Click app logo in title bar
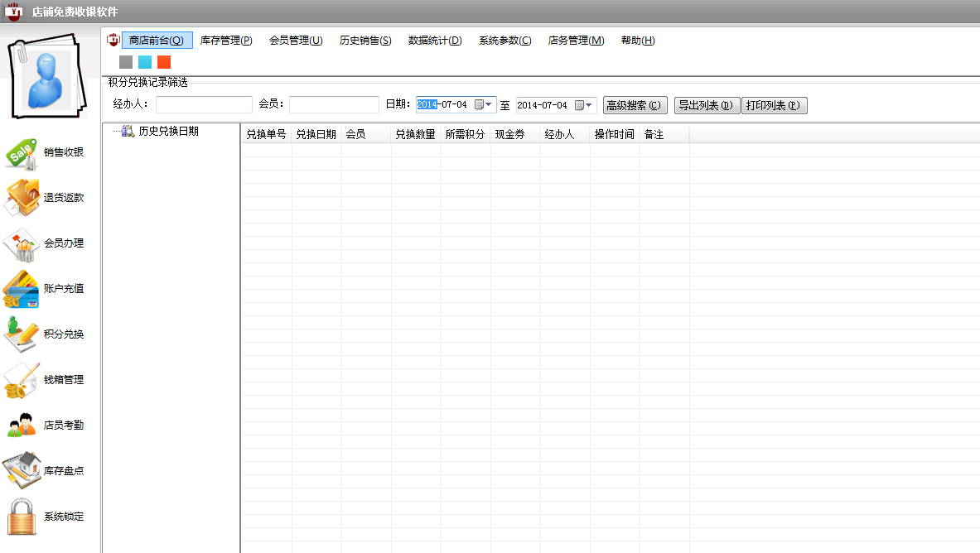The image size is (980, 553). click(13, 12)
